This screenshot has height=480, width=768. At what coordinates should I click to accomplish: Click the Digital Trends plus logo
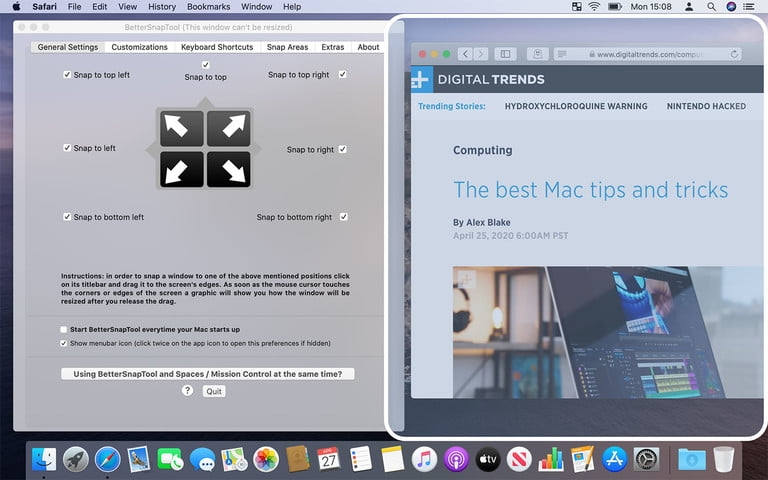(422, 79)
